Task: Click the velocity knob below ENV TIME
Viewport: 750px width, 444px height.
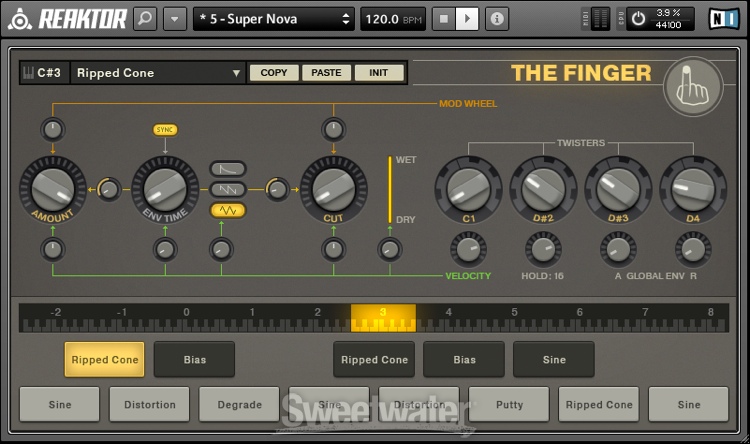Action: click(x=165, y=249)
